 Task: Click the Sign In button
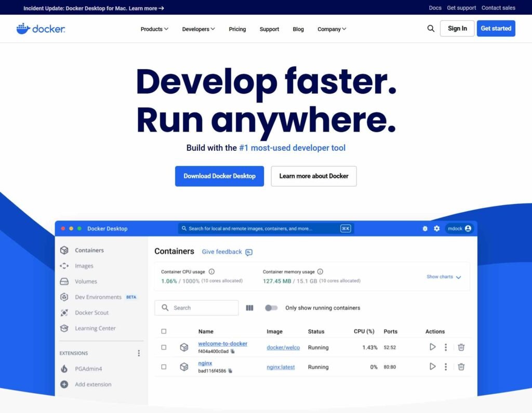[457, 29]
